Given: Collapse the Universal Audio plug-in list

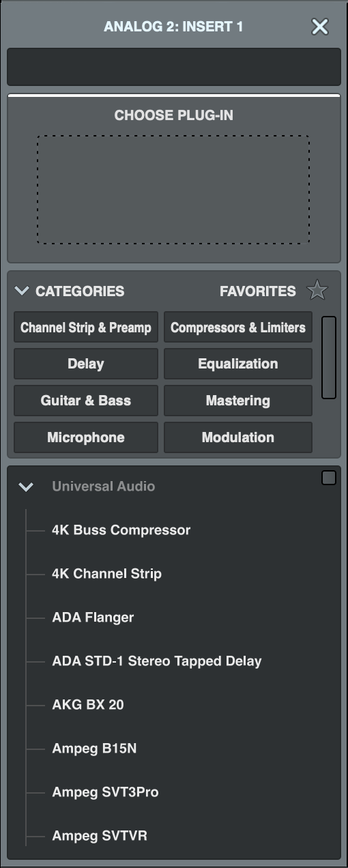Looking at the screenshot, I should tap(26, 487).
